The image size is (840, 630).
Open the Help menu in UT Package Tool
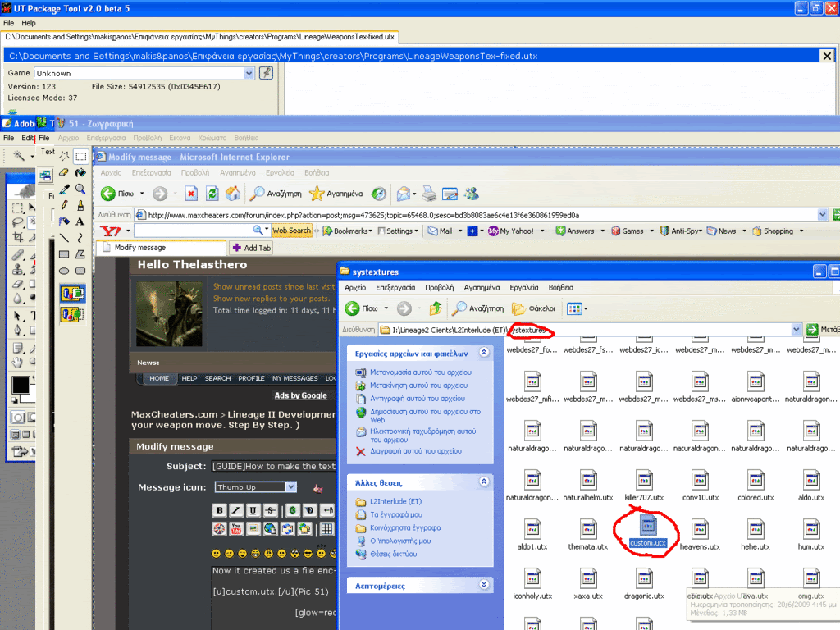pyautogui.click(x=29, y=23)
